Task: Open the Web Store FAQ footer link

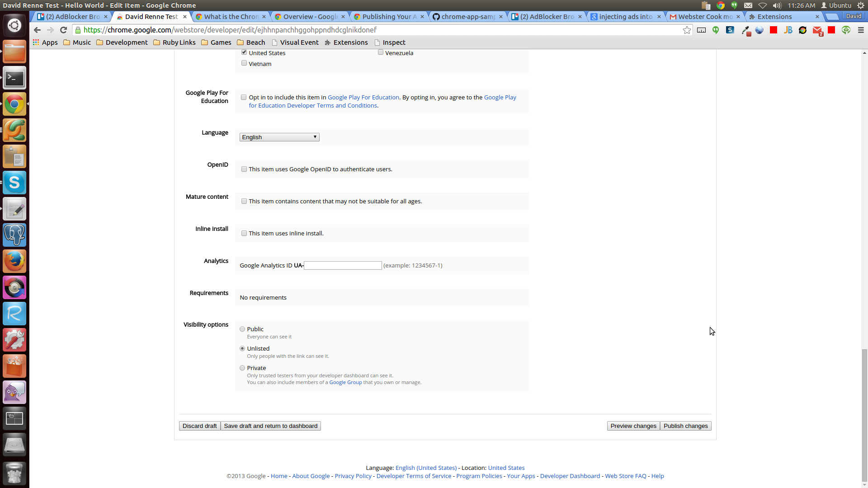Action: (x=626, y=476)
